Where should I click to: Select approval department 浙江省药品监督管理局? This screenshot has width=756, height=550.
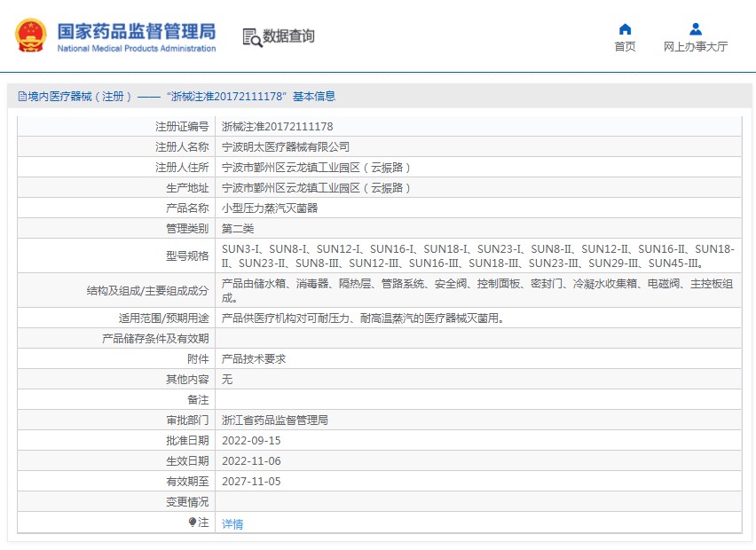click(x=274, y=420)
